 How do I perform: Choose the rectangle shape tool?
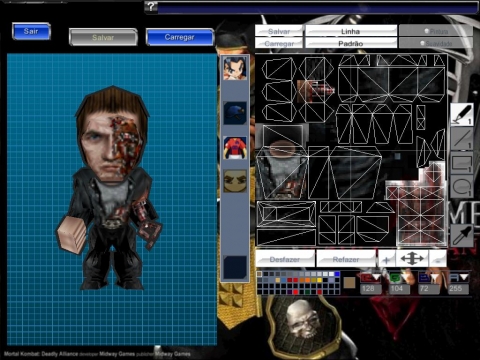[462, 162]
